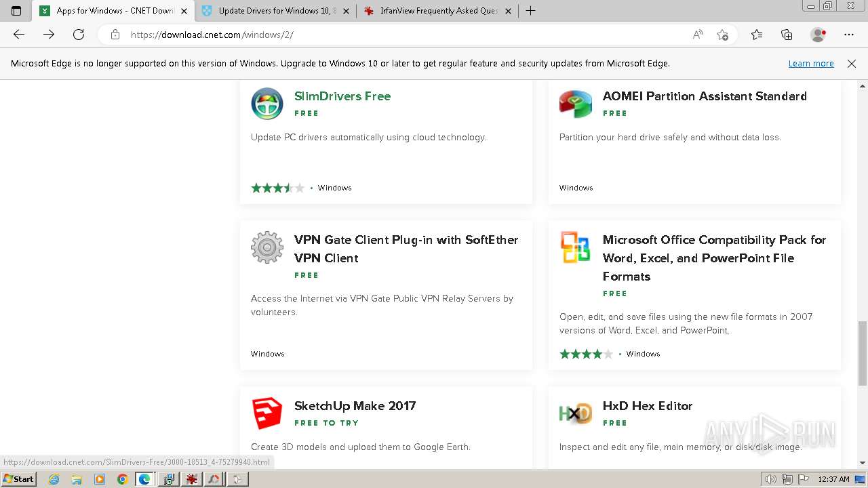
Task: Go back to the previous page
Action: pos(19,35)
